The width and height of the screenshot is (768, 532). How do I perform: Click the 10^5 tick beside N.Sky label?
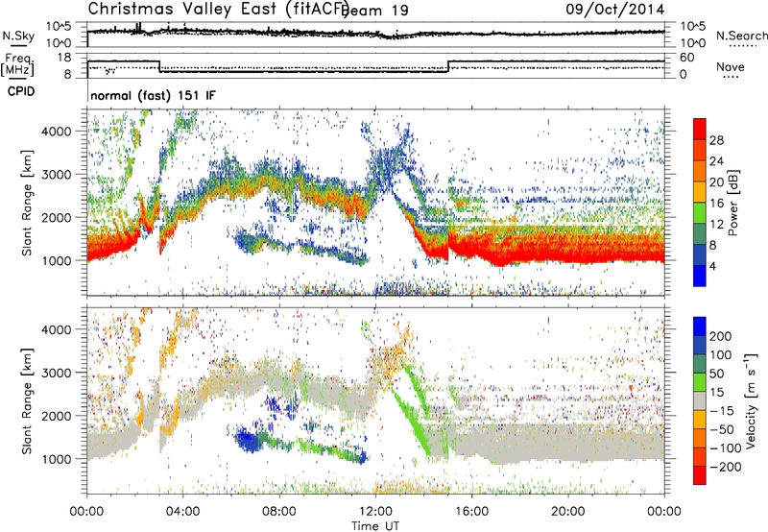(58, 26)
